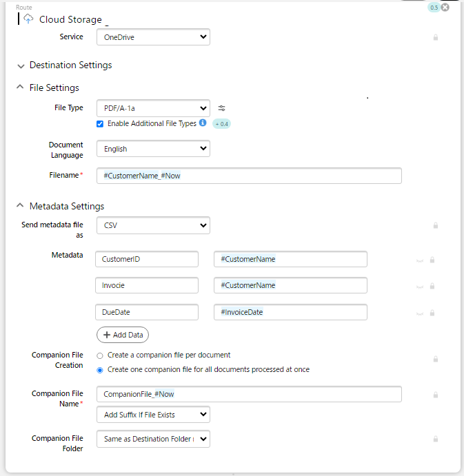This screenshot has height=476, width=464.
Task: Open Send metadata file as CSV dropdown
Action: click(153, 225)
